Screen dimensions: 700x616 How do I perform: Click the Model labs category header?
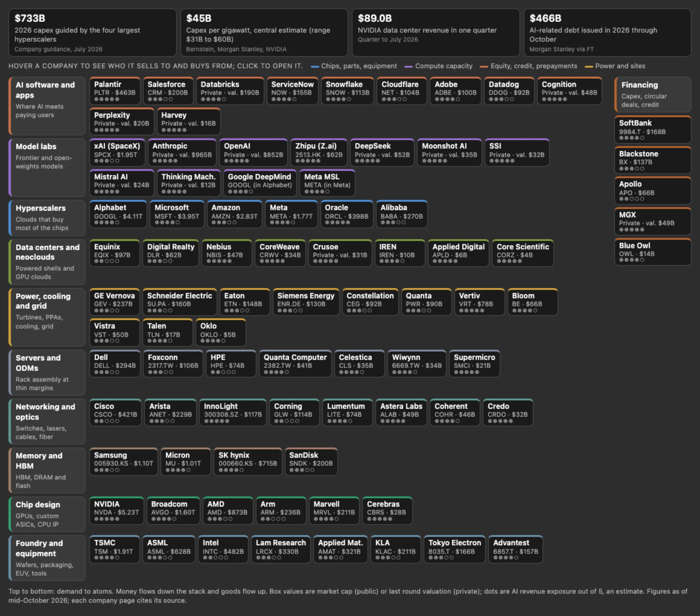pos(47,168)
